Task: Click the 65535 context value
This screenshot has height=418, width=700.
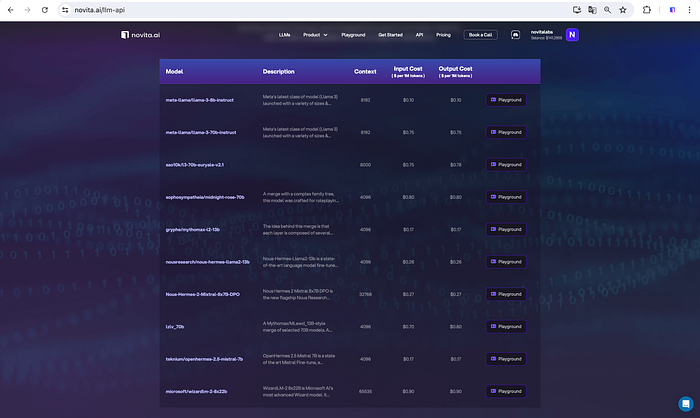Action: tap(365, 391)
